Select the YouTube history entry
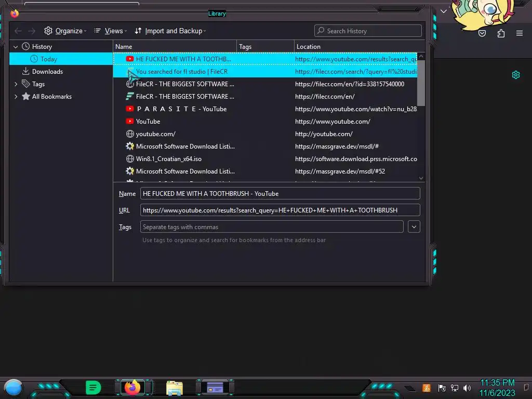Viewport: 532px width, 399px height. (x=265, y=122)
